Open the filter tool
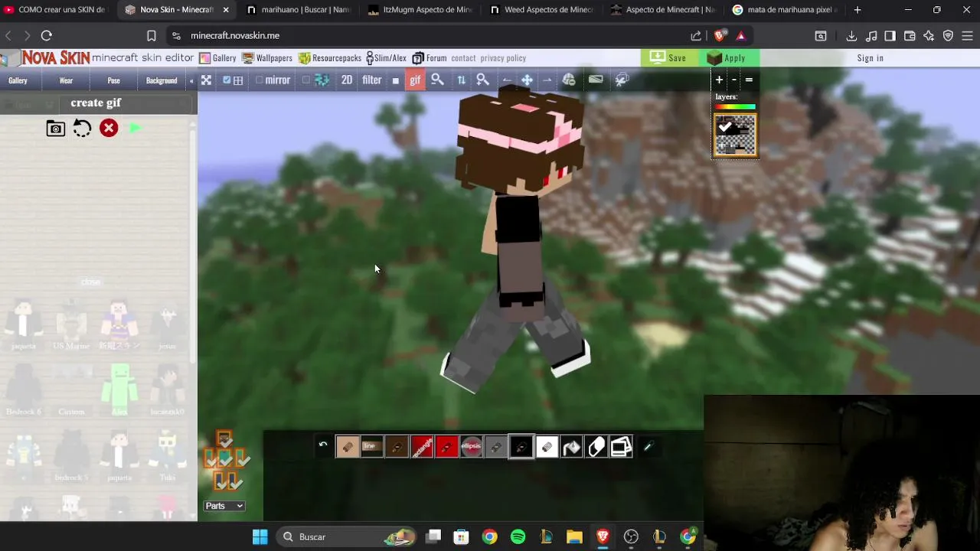 pos(372,80)
